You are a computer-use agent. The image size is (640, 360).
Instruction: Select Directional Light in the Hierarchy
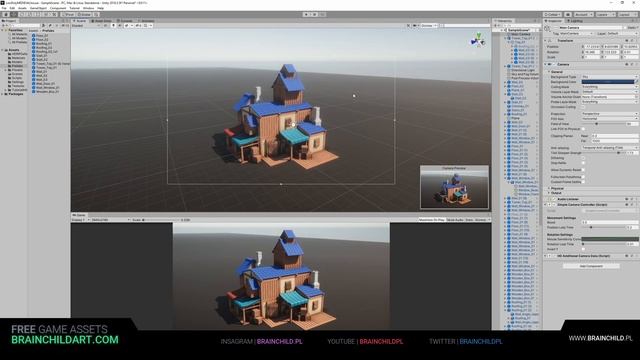click(x=523, y=70)
